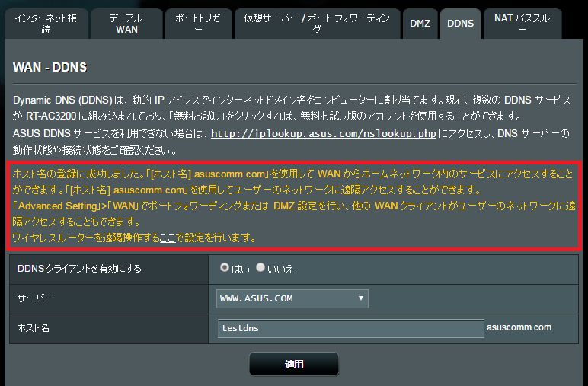Click the yellow registration success message
588x386 pixels.
tap(294, 206)
